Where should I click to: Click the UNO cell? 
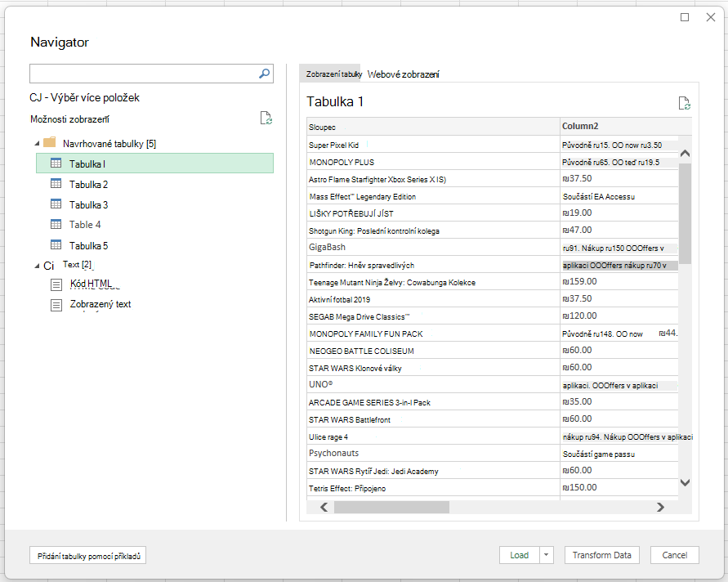pos(433,385)
